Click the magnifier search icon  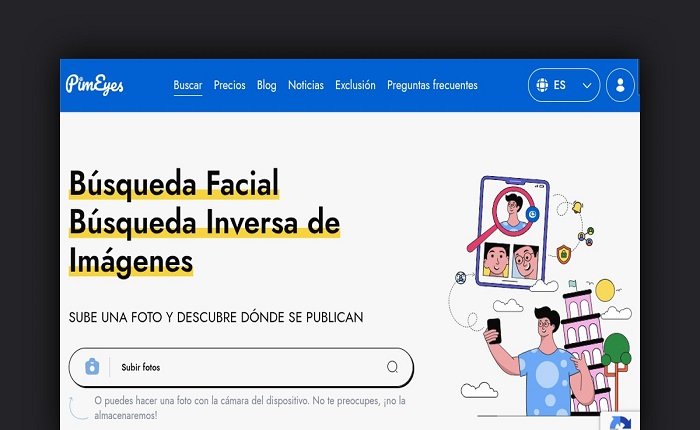[392, 367]
